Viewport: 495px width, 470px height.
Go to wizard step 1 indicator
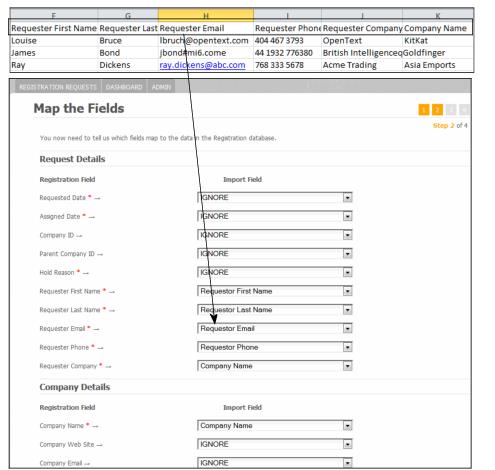click(x=424, y=109)
